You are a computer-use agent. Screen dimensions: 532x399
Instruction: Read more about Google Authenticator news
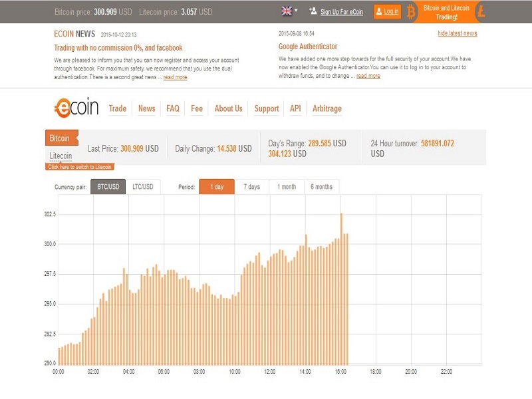coord(368,76)
